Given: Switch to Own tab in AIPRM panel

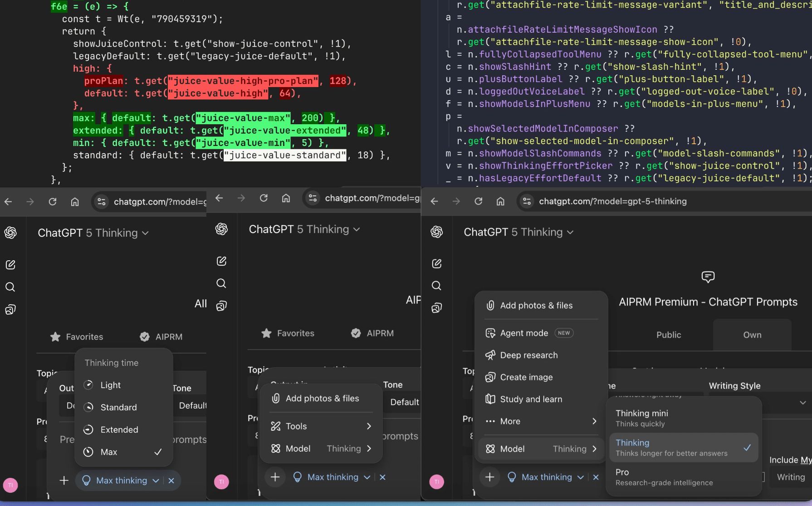Looking at the screenshot, I should (752, 335).
